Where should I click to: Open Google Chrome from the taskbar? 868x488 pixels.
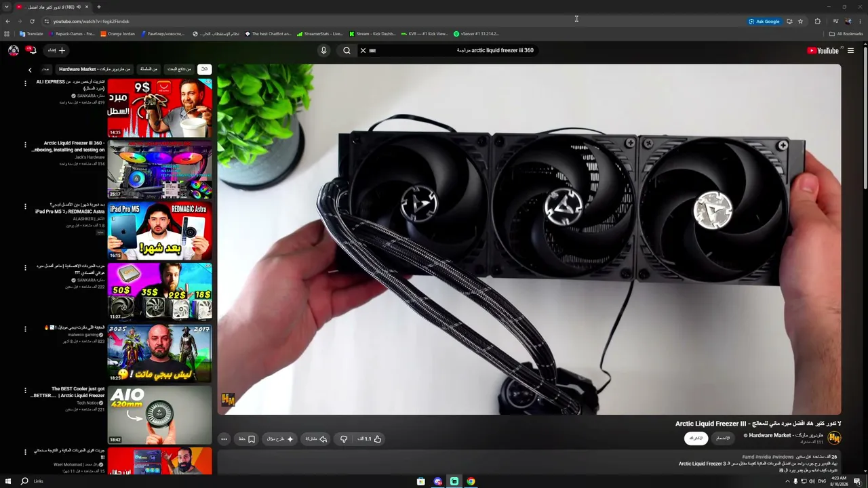click(x=471, y=481)
